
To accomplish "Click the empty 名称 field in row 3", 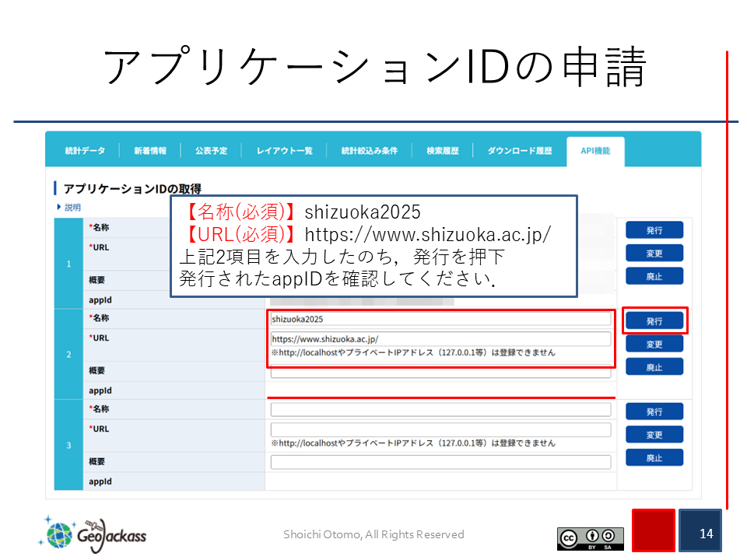I will click(440, 410).
